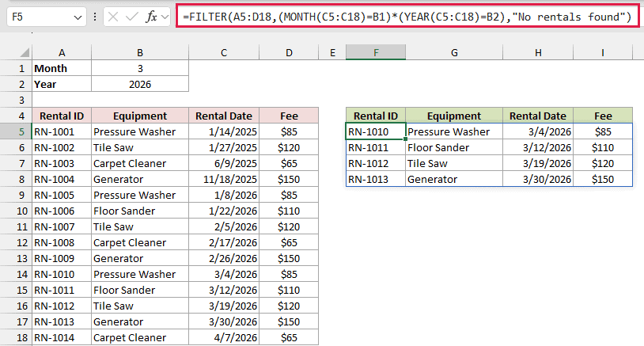Select column A header

click(62, 52)
